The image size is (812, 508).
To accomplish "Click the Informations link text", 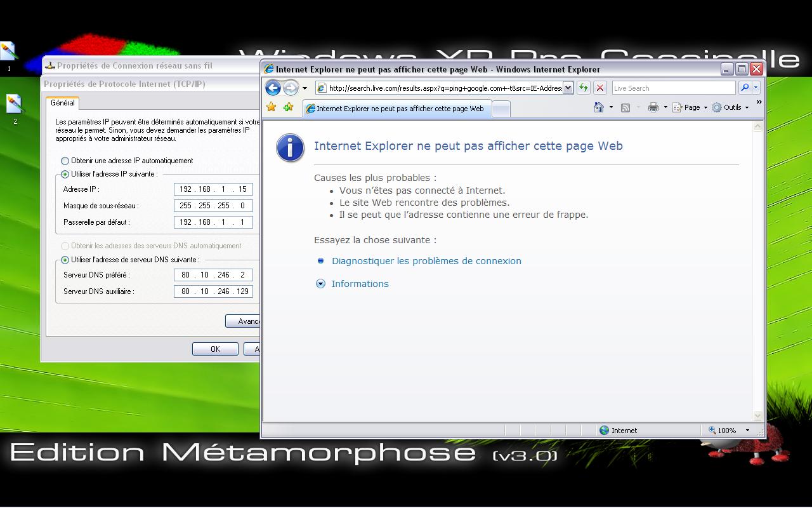I will point(360,284).
